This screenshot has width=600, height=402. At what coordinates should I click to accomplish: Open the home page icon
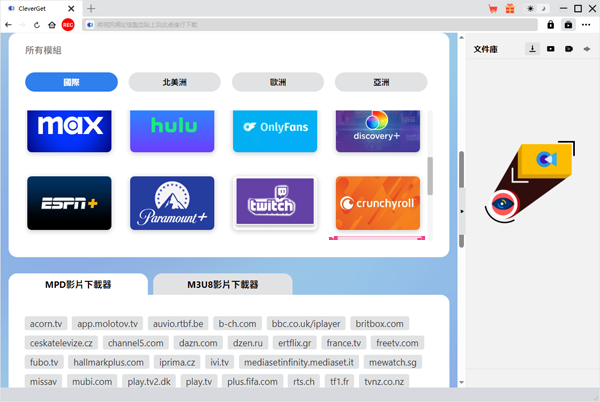pos(52,25)
